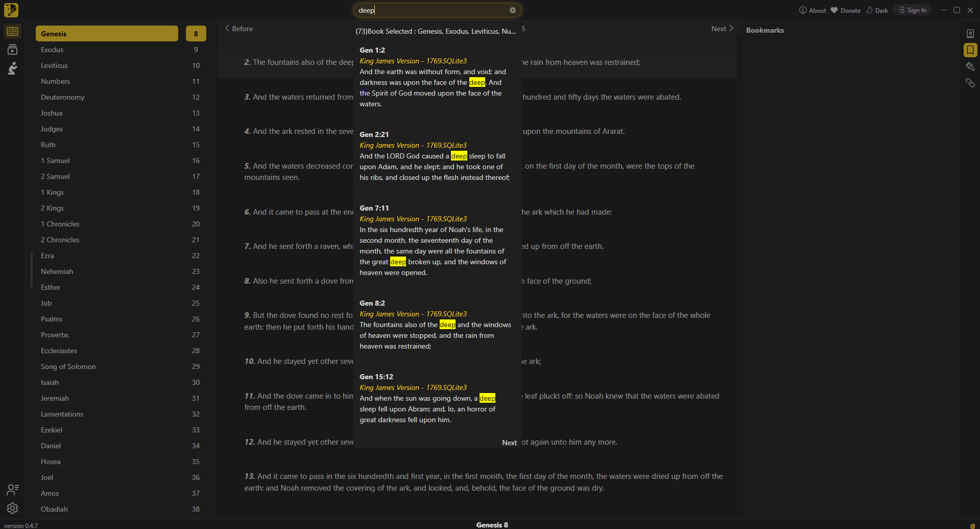The height and width of the screenshot is (529, 980).
Task: Open the highlighter pen icon
Action: (970, 66)
